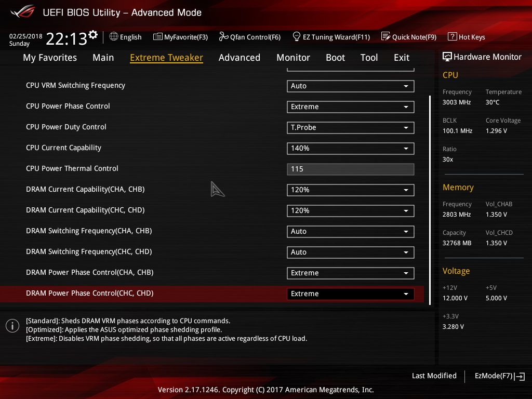532x399 pixels.
Task: Click the info icon beside help text
Action: 12,326
